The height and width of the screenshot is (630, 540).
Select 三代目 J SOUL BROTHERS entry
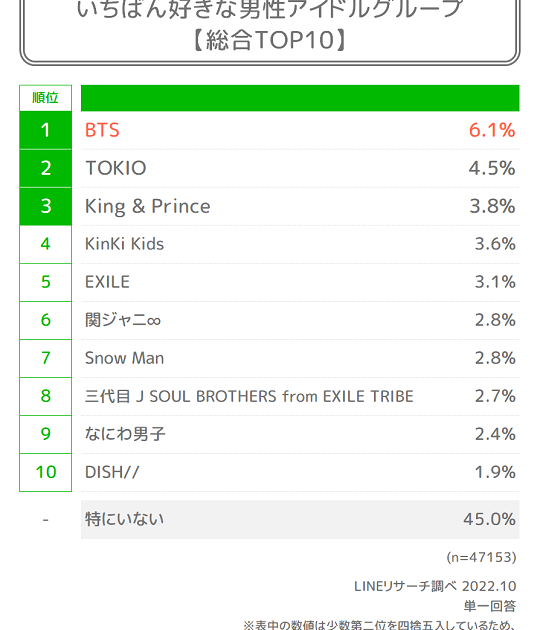(x=249, y=396)
